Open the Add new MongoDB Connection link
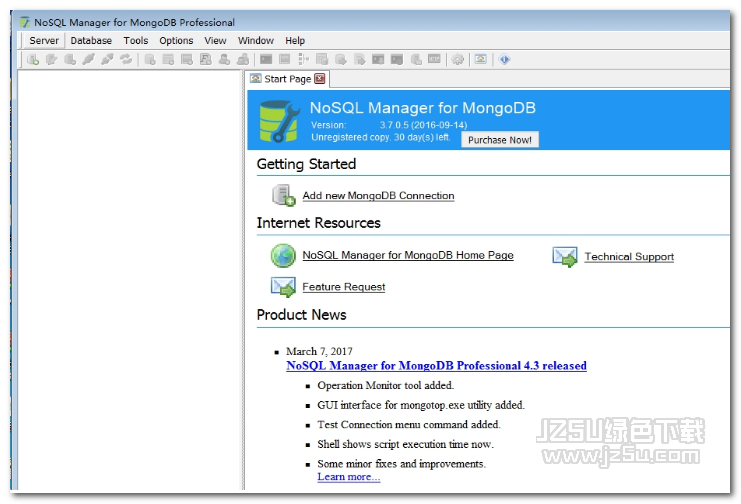Viewport: 741px width, 504px height. [x=378, y=195]
